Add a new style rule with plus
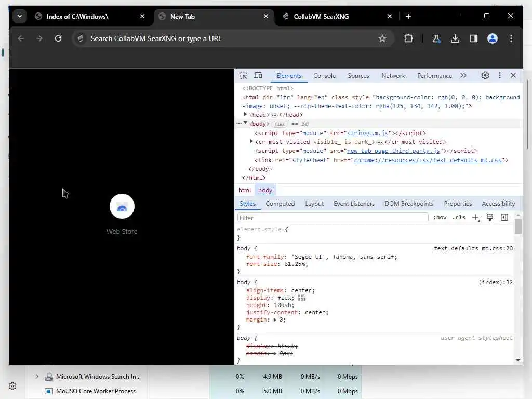Screen dimensions: 532x399 pos(476,218)
